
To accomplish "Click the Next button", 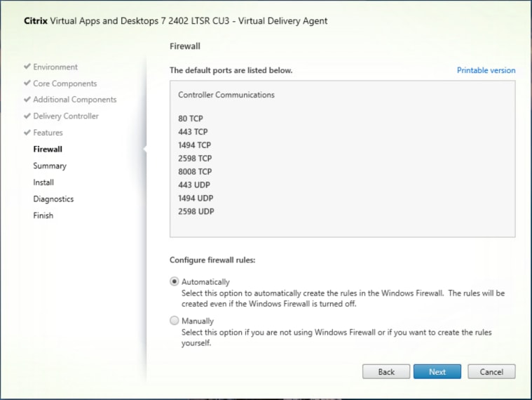I will click(x=437, y=372).
